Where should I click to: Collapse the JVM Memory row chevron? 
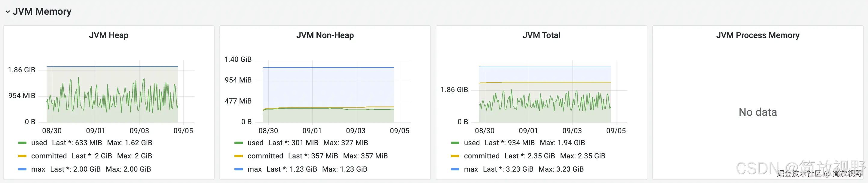pyautogui.click(x=8, y=12)
